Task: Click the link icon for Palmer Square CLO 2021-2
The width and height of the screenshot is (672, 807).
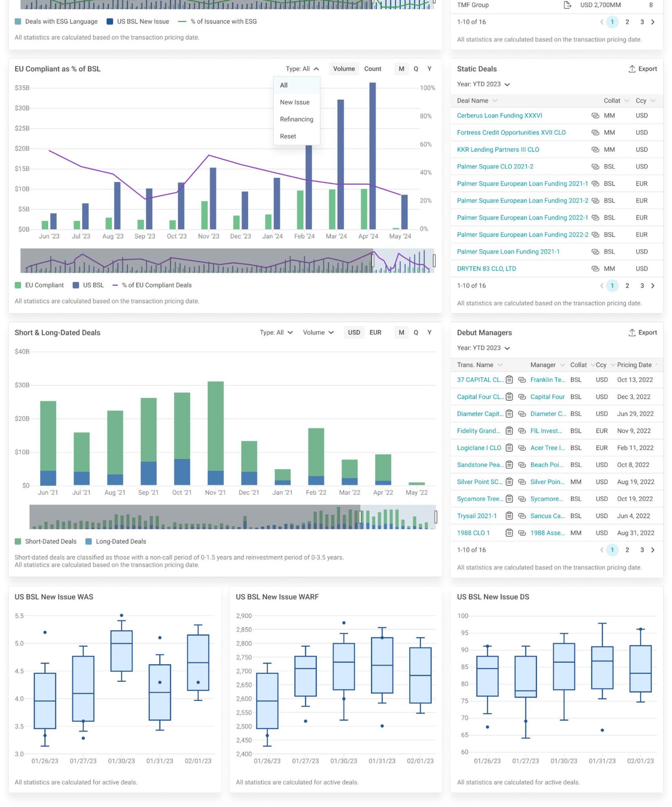Action: [595, 167]
